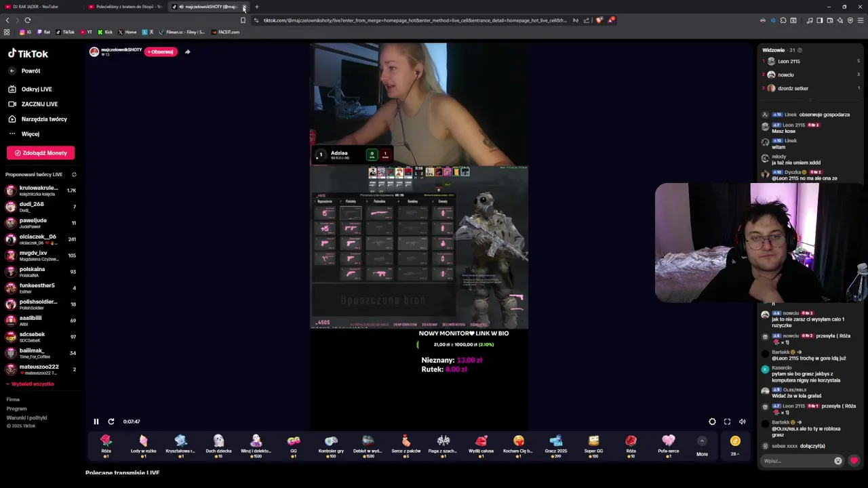Image resolution: width=868 pixels, height=488 pixels.
Task: Open Filman.cc bookmark
Action: pyautogui.click(x=182, y=32)
